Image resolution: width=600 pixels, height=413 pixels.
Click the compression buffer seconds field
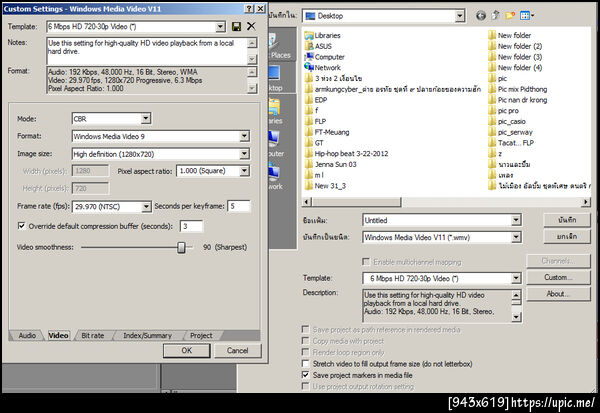click(x=191, y=226)
